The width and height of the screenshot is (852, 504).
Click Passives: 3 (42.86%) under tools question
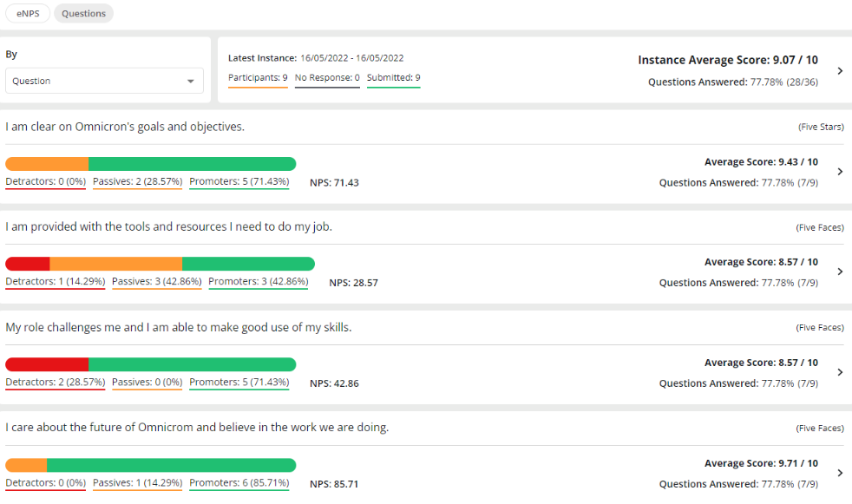(157, 282)
